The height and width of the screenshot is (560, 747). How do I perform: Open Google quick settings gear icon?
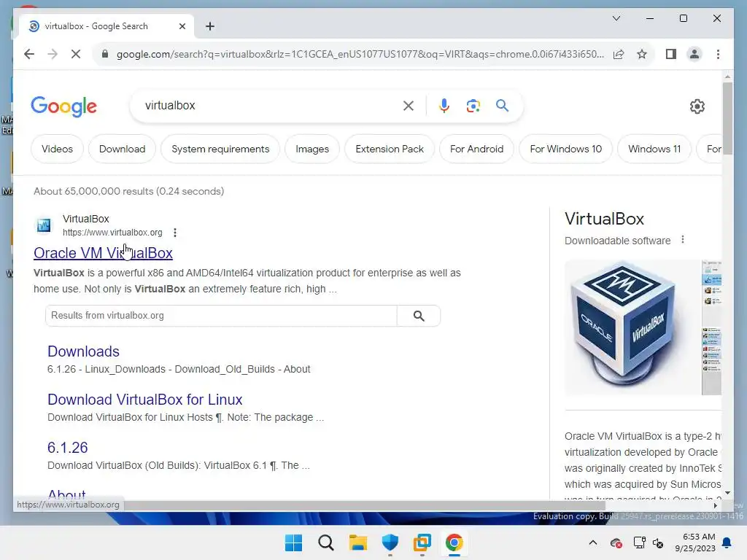[x=697, y=106]
